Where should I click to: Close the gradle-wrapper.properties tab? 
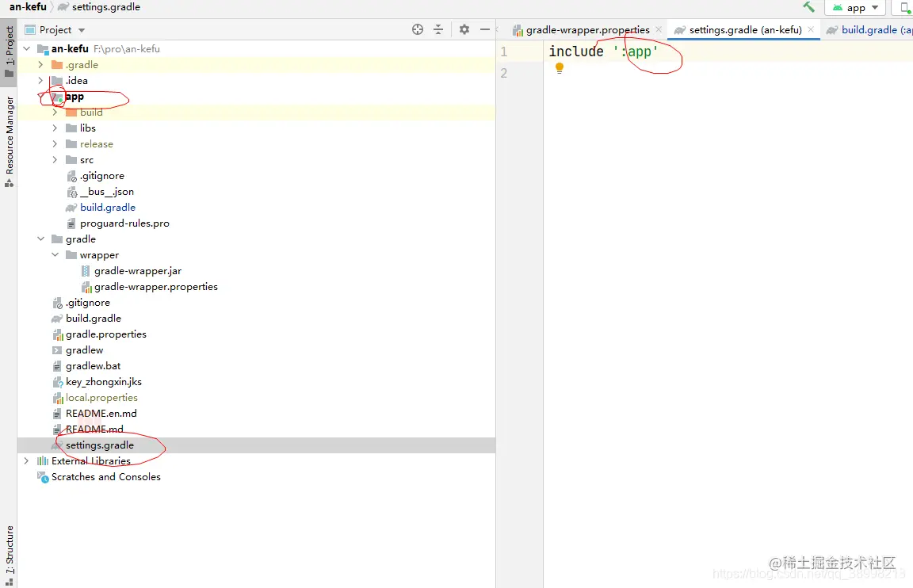pos(659,29)
